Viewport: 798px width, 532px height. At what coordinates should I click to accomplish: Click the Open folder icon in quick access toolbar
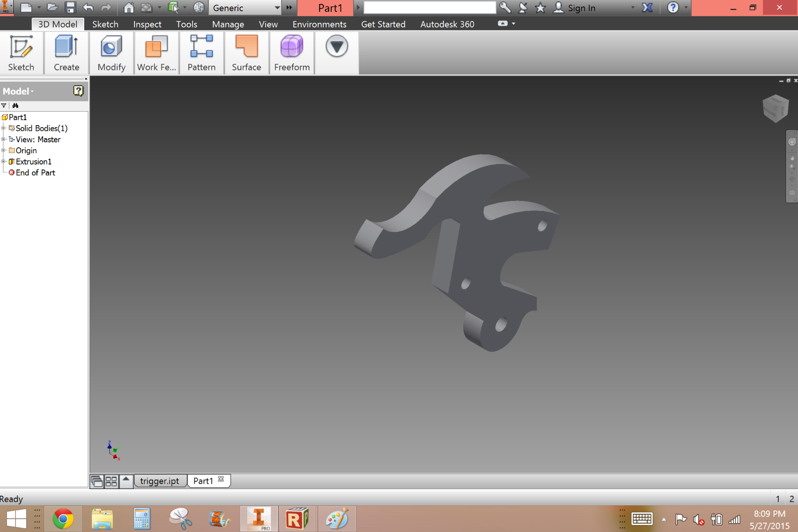[x=52, y=7]
